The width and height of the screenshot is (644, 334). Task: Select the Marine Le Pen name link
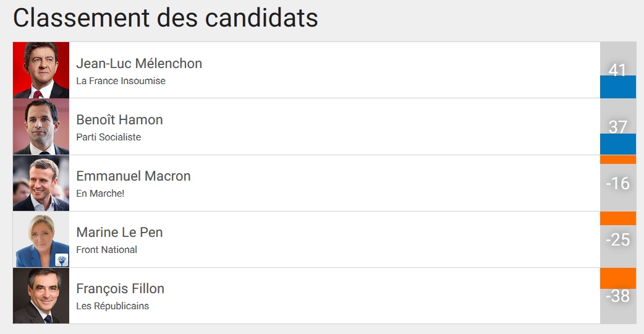(119, 233)
